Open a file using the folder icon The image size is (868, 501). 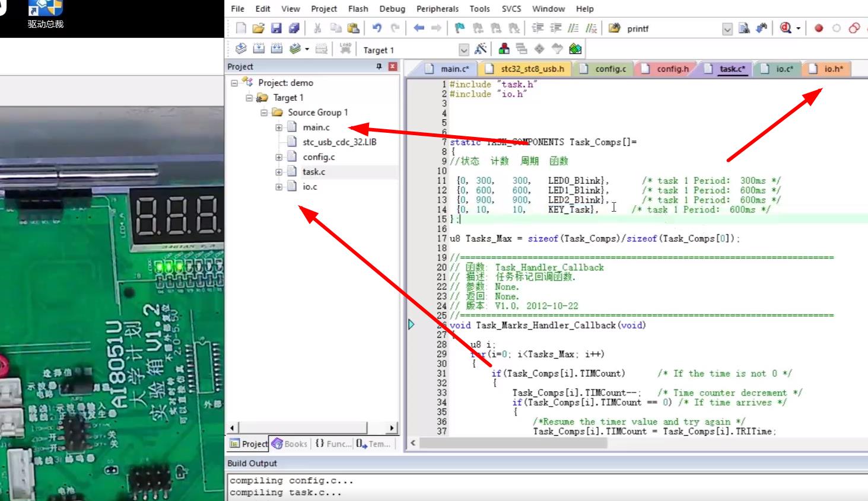click(x=258, y=28)
